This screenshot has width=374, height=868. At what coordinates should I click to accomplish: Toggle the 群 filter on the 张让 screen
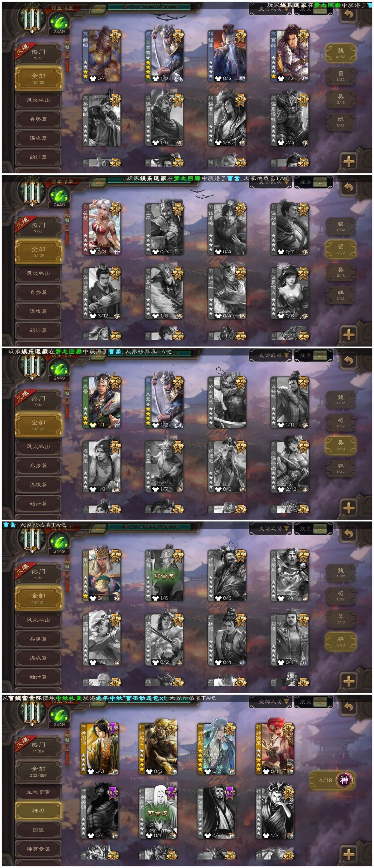coord(341,641)
